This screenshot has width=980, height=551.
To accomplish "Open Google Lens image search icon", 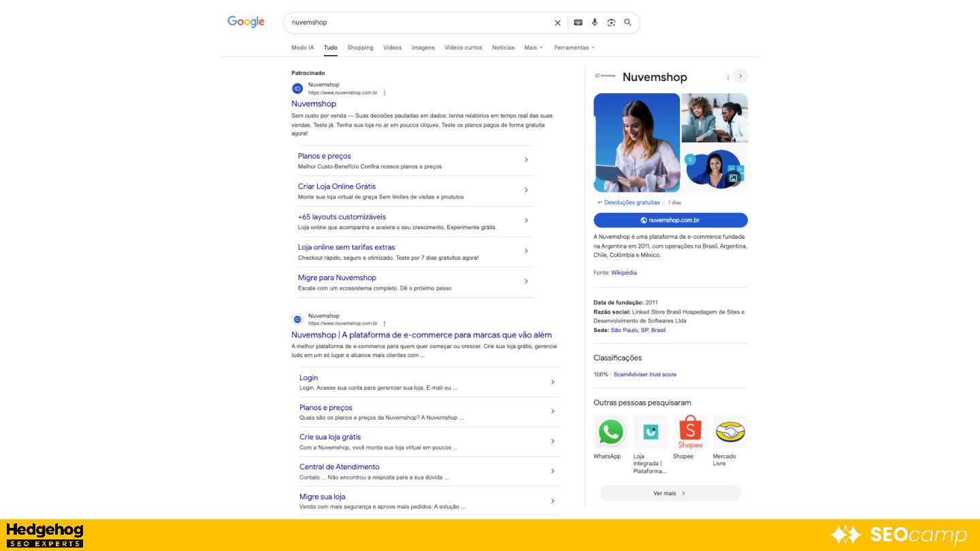I will tap(611, 22).
